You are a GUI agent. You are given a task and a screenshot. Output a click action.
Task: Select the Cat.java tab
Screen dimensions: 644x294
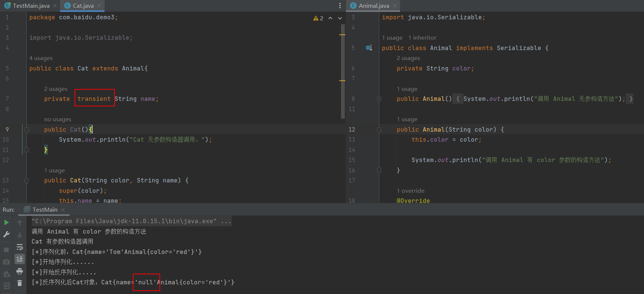click(x=83, y=6)
